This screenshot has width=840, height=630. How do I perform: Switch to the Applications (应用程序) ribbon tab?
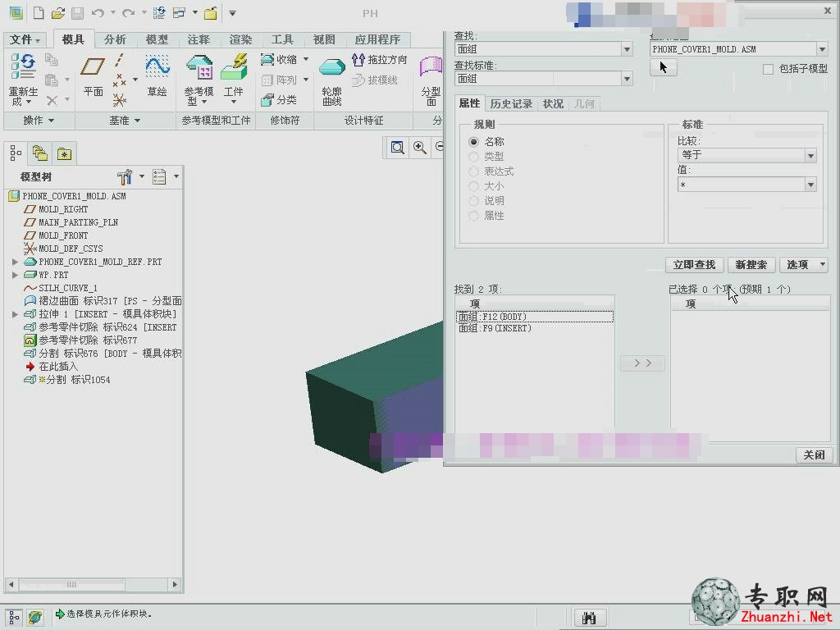click(377, 39)
